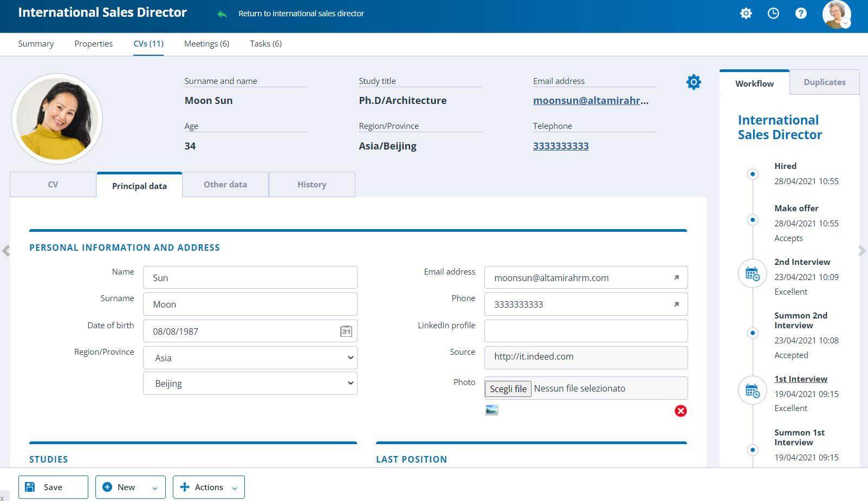
Task: Click the arrow icon in the Phone field
Action: [676, 304]
